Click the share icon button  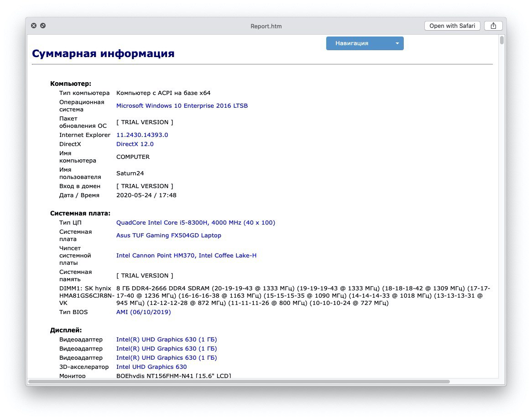click(x=493, y=26)
